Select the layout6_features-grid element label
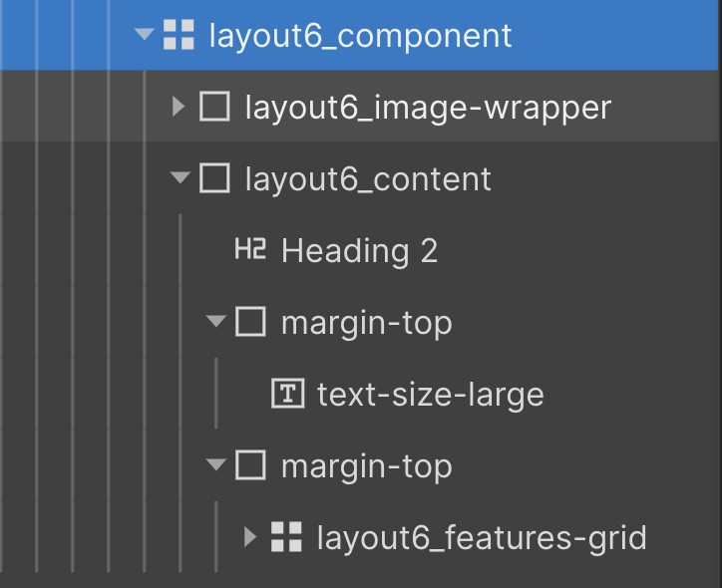The image size is (722, 588). [482, 538]
